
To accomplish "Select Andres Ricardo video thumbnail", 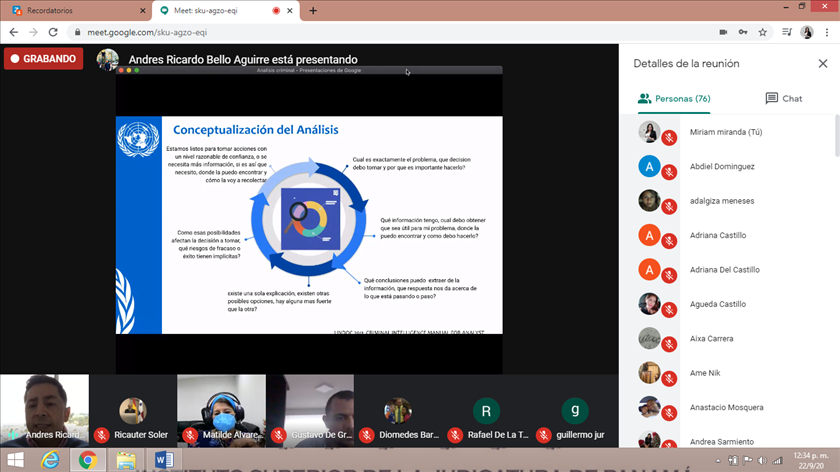I will pos(44,411).
